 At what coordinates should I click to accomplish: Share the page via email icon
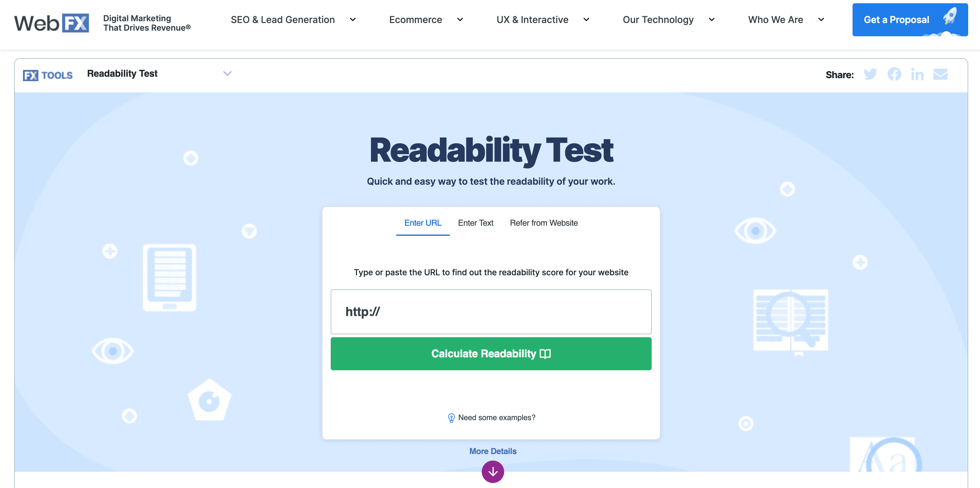[940, 74]
